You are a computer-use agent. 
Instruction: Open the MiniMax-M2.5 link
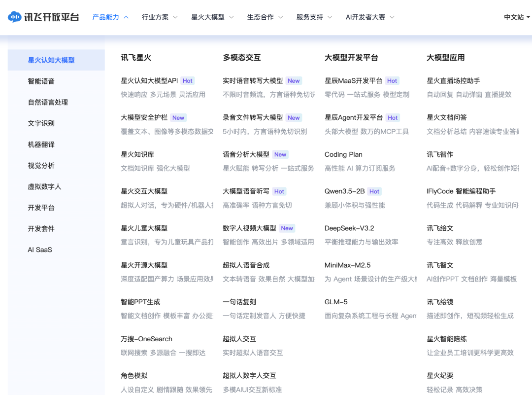pyautogui.click(x=347, y=265)
